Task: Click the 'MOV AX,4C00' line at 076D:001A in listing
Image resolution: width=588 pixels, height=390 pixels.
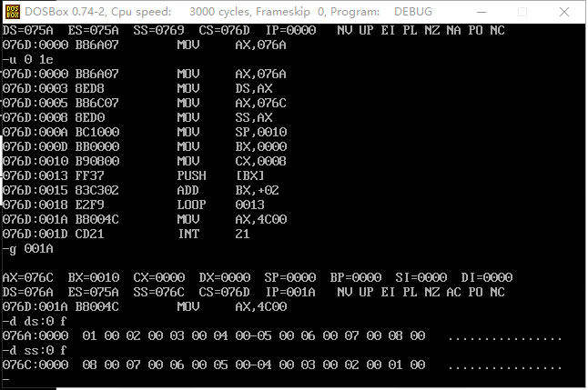Action: tap(145, 220)
